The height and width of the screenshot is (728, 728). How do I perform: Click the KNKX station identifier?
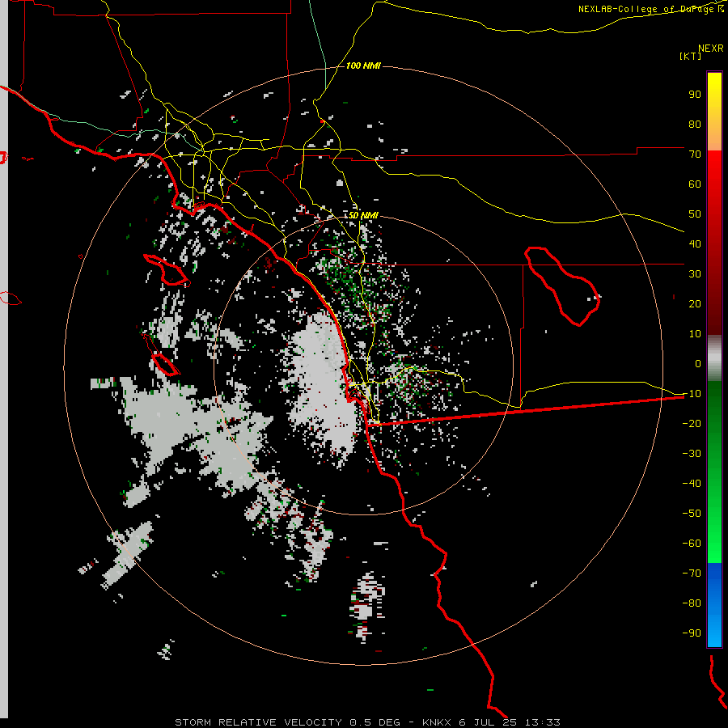[x=437, y=722]
